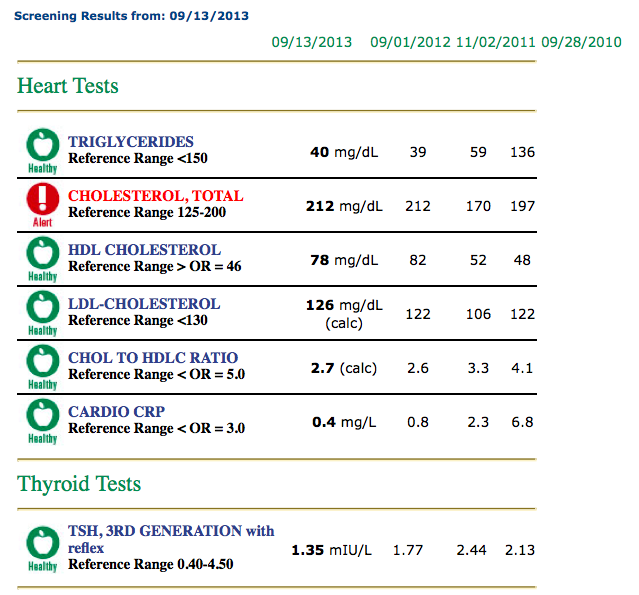Click the red Alert icon for Cholesterol

tap(42, 205)
